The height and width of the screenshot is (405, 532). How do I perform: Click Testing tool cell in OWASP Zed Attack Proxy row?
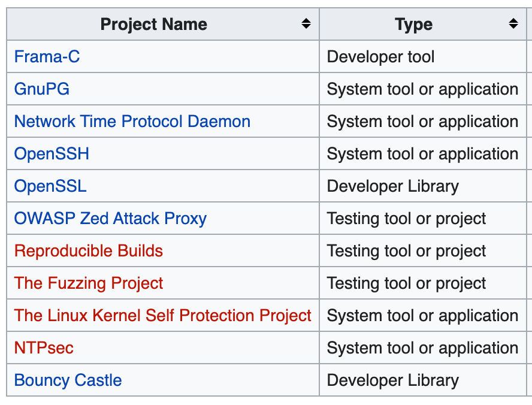pos(423,219)
